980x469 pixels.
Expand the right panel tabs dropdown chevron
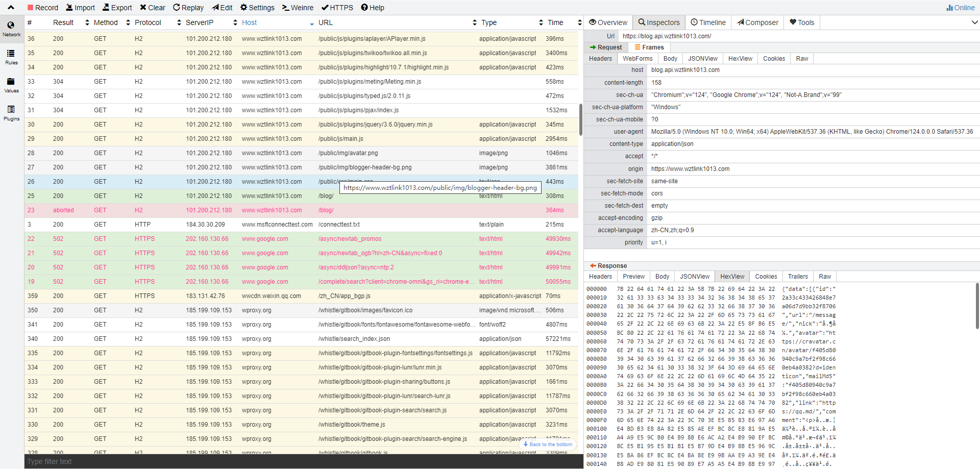[x=974, y=22]
